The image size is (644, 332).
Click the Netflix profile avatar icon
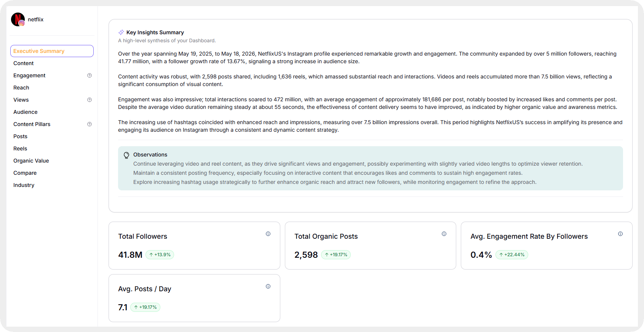pos(18,19)
